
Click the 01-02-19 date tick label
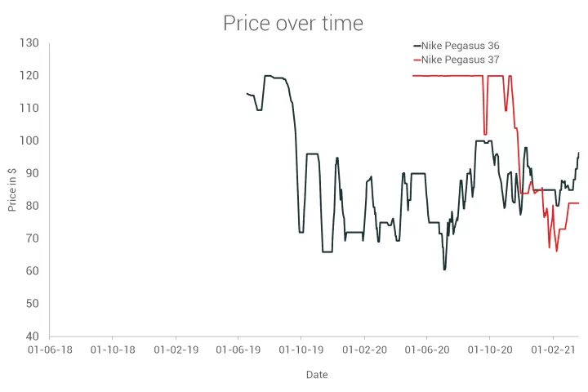coord(176,350)
